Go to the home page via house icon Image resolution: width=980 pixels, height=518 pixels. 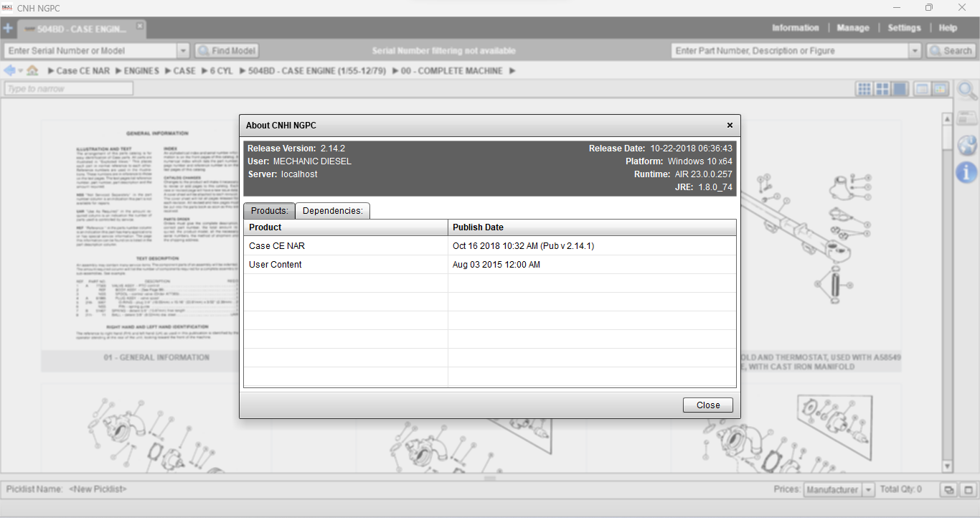coord(32,71)
